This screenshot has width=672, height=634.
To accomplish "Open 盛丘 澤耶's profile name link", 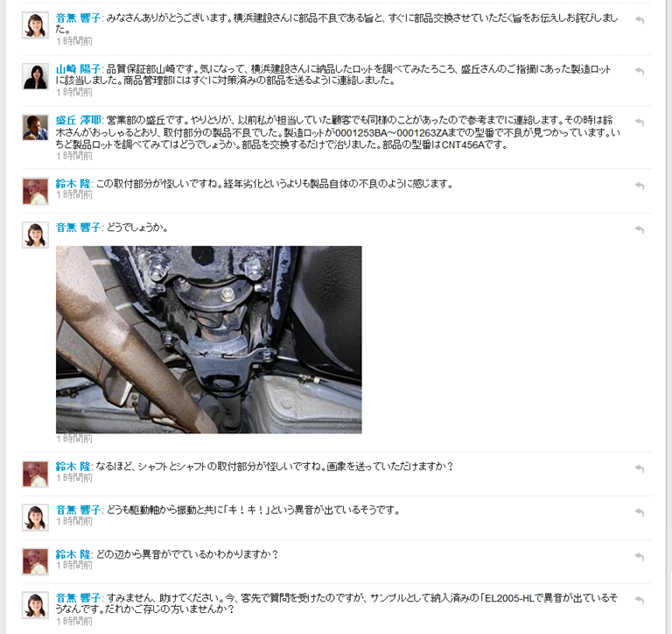I will [x=79, y=120].
